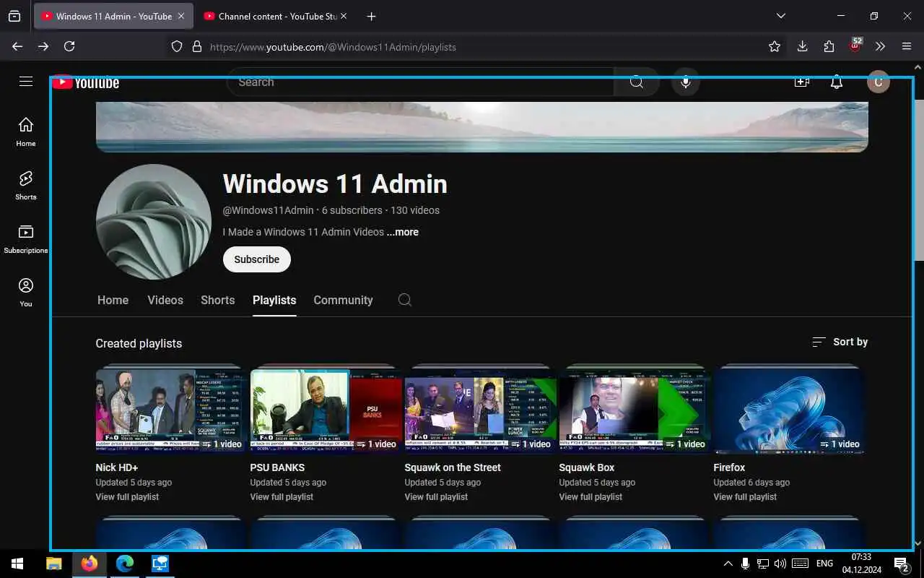Go to Home in the sidebar
Image resolution: width=924 pixels, height=578 pixels.
[26, 131]
